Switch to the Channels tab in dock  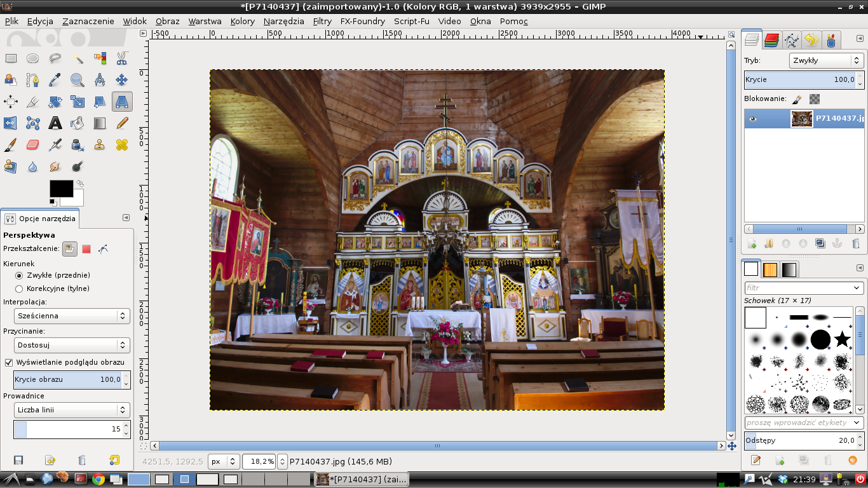tap(771, 41)
